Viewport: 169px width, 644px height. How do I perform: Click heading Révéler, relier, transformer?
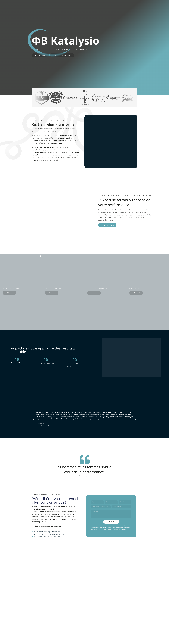54,124
